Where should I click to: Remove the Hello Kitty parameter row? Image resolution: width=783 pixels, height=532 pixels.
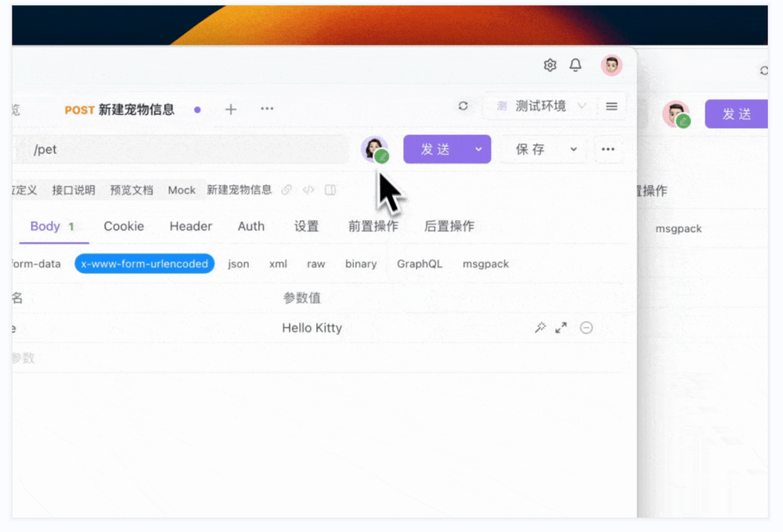[x=586, y=328]
